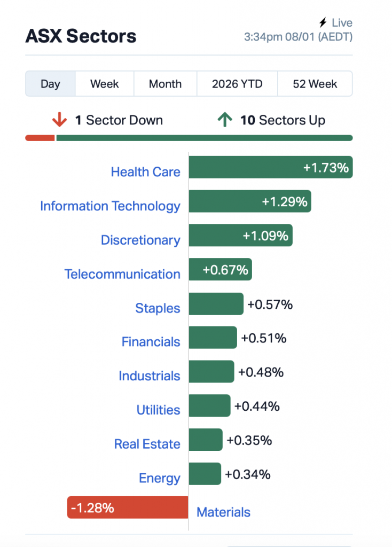Open the 52 Week tab
The image size is (392, 547).
click(x=315, y=84)
